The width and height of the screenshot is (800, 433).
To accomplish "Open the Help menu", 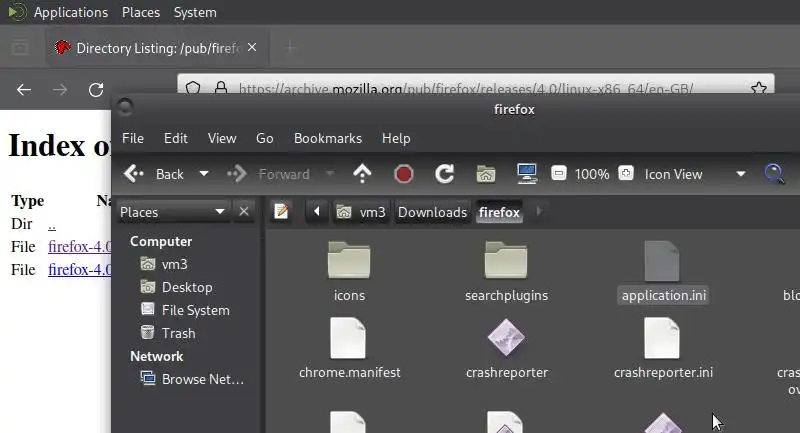I will tap(396, 138).
